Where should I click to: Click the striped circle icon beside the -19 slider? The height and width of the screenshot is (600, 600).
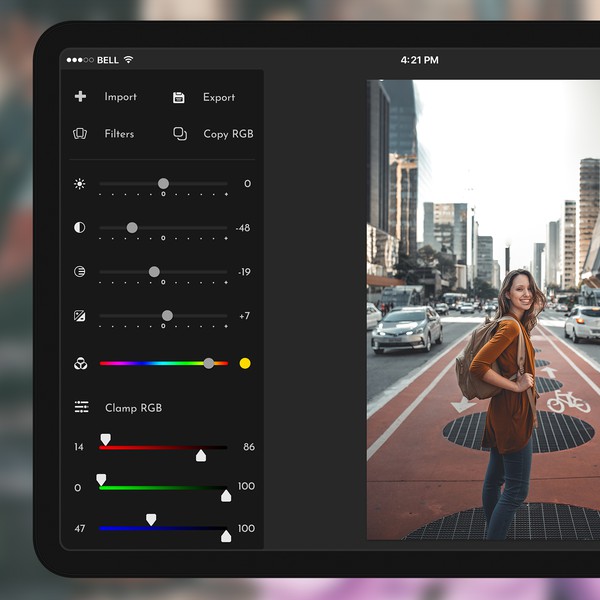(x=80, y=272)
